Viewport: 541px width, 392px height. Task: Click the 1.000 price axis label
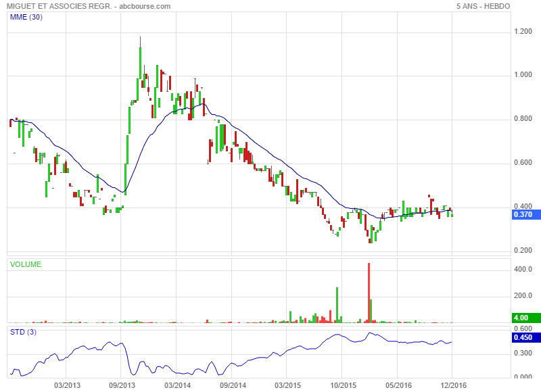523,75
